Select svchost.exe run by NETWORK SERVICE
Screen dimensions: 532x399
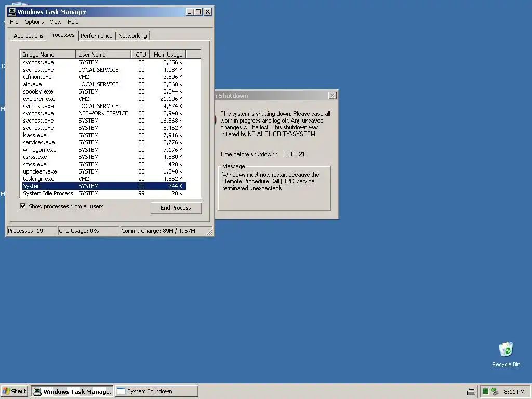[x=104, y=113]
